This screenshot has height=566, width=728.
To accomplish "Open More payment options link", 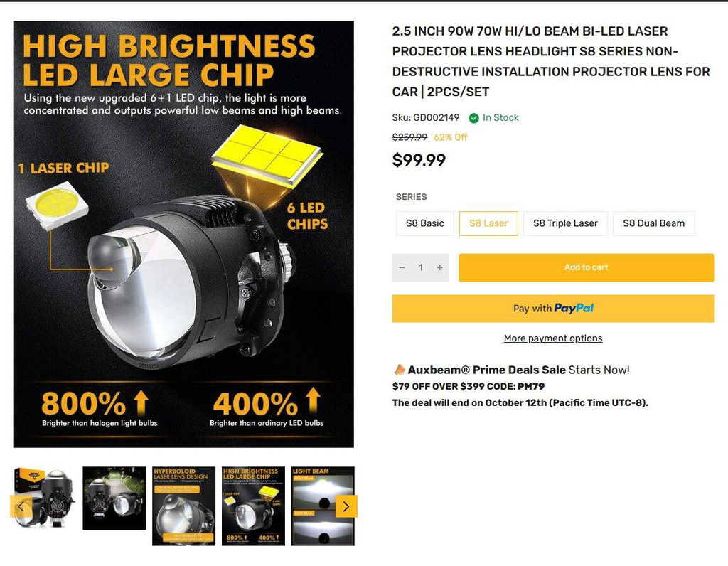I will point(553,338).
